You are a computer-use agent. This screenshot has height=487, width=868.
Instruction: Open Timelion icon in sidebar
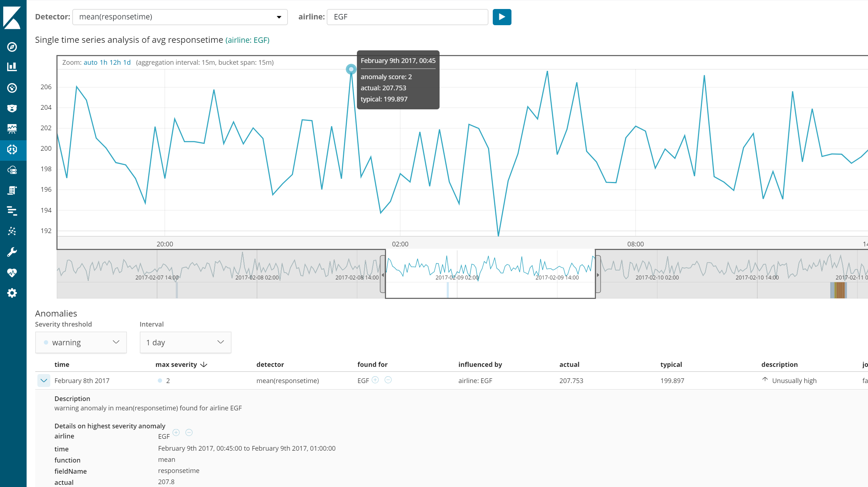coord(12,108)
